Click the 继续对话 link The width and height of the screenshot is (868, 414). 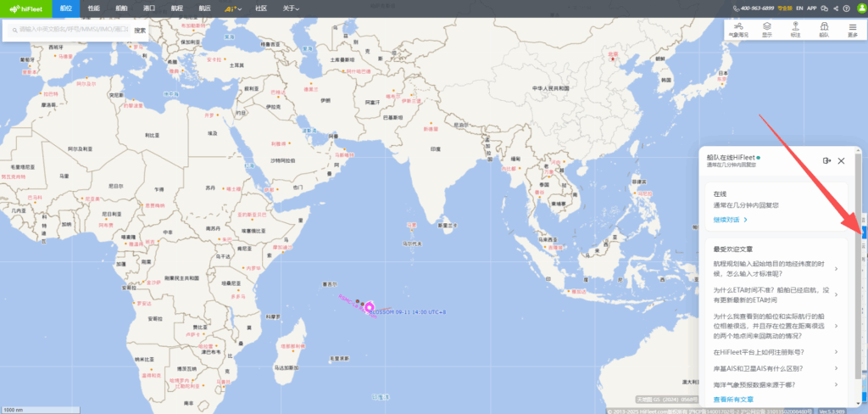pyautogui.click(x=731, y=220)
